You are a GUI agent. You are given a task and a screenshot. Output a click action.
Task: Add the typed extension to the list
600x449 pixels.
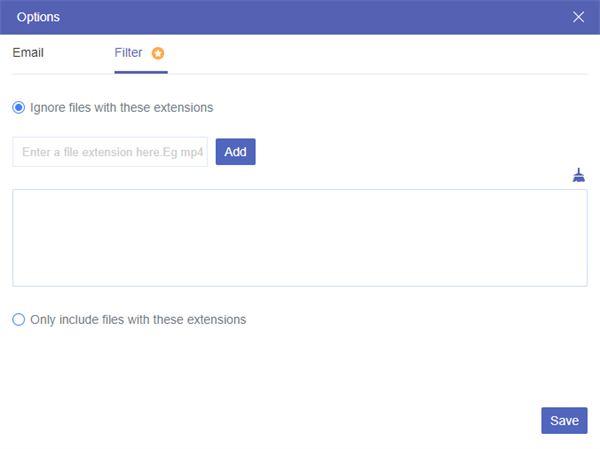pyautogui.click(x=235, y=152)
